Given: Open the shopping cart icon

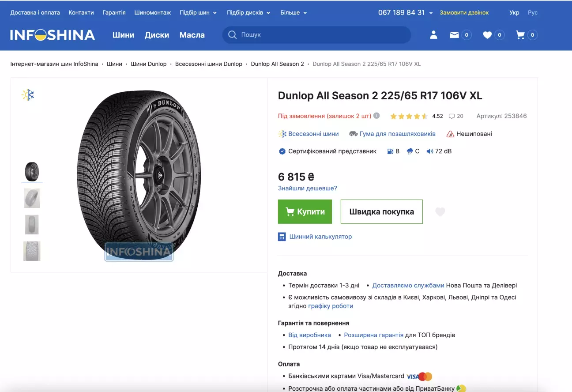Looking at the screenshot, I should 521,34.
